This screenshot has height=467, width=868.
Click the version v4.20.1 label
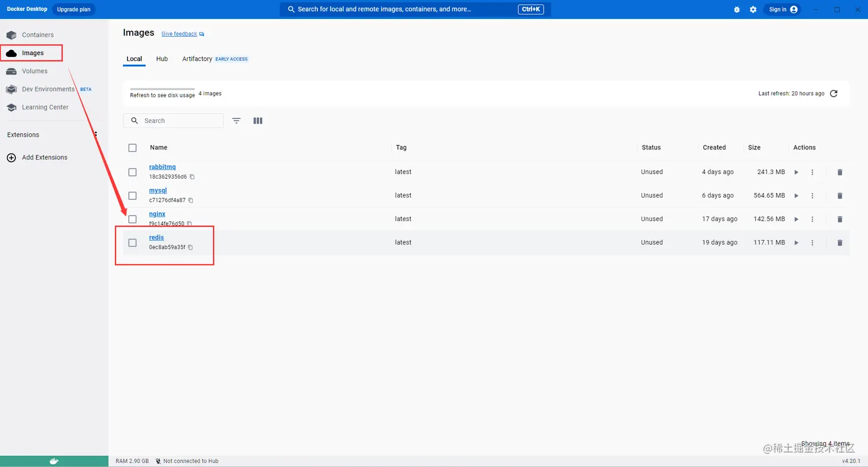851,461
